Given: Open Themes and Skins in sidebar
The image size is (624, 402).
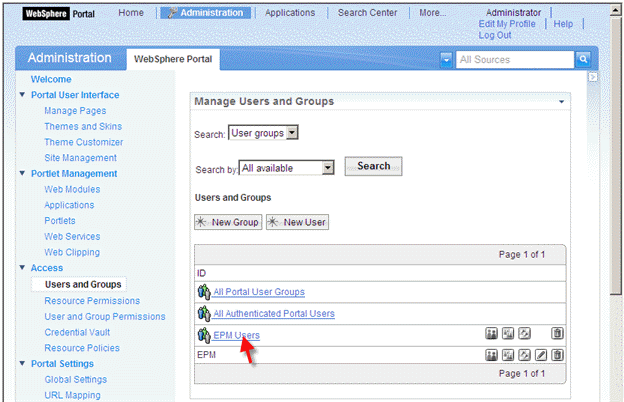Looking at the screenshot, I should tap(83, 126).
